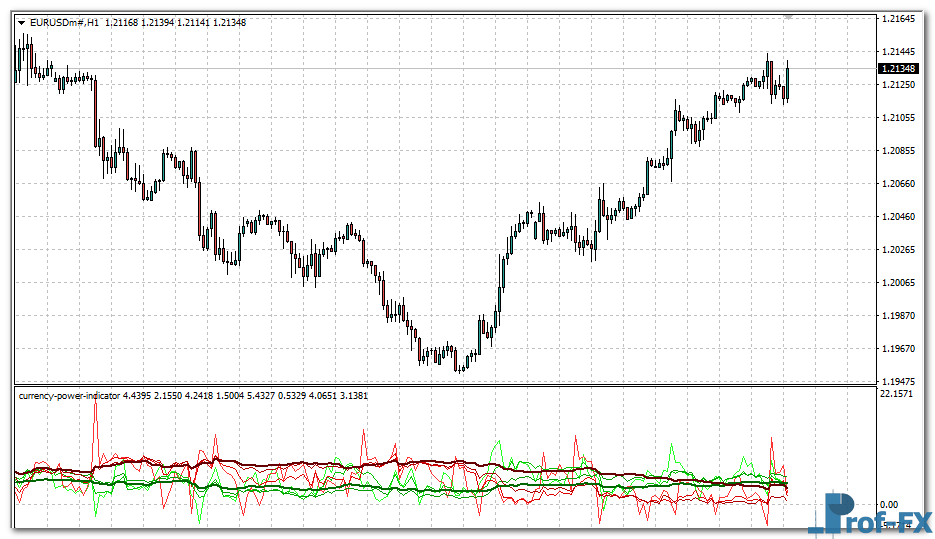
Task: Click the 22.1571 indicator scale value
Action: (894, 396)
